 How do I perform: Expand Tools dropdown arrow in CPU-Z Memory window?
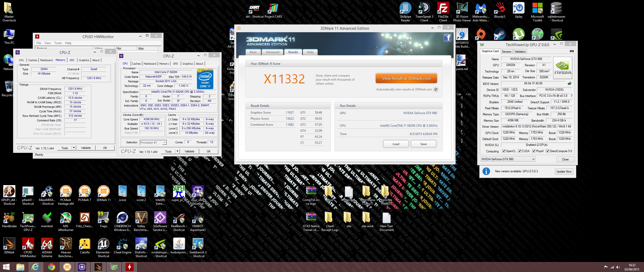[74, 148]
